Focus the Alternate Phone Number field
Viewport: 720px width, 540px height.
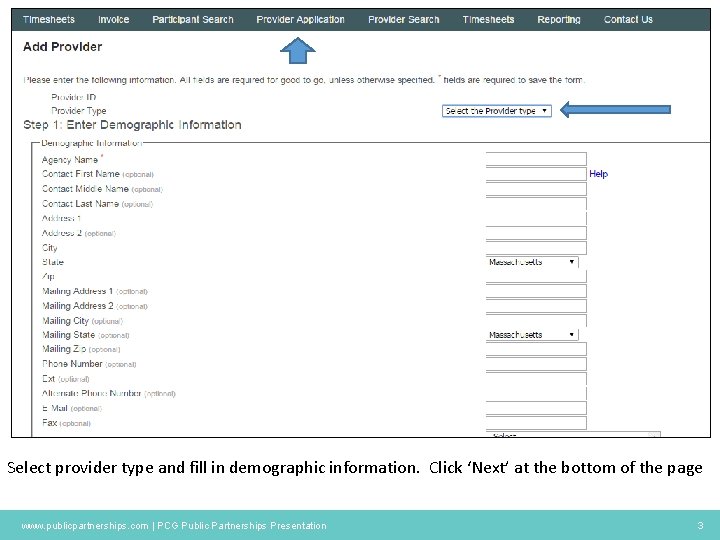pos(536,394)
